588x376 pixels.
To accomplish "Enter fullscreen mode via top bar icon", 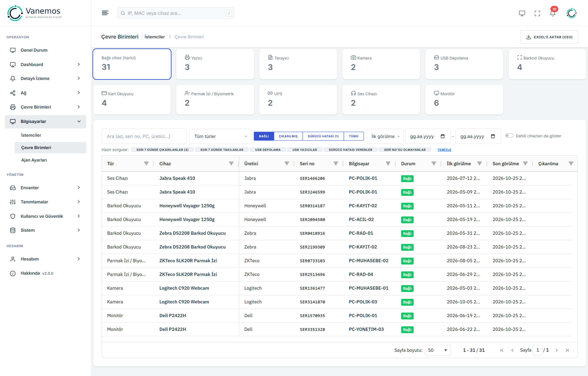I will tap(537, 13).
